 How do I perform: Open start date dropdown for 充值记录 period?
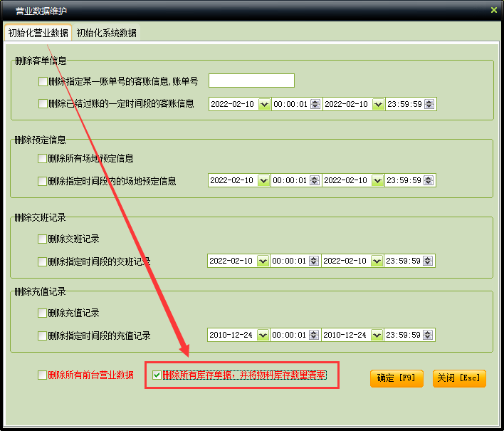pos(263,335)
